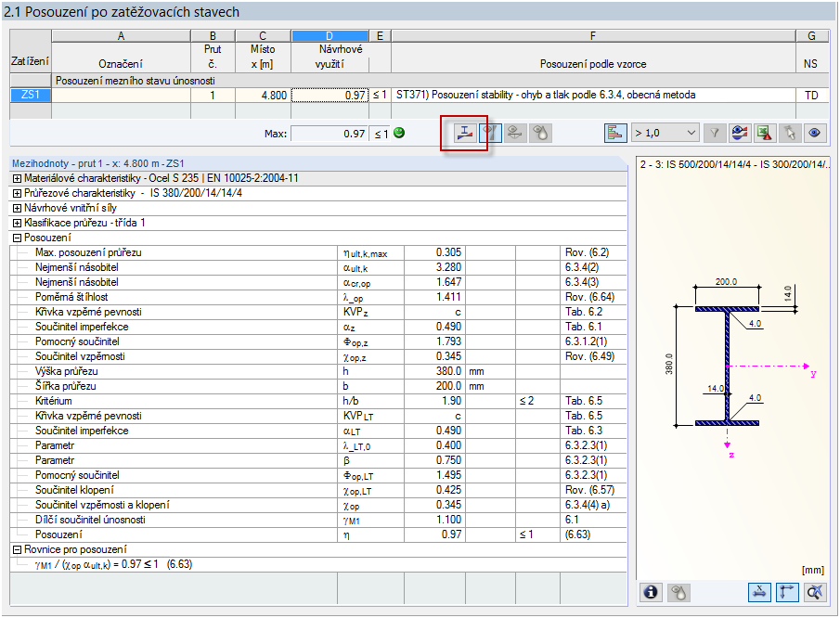
Task: Select column header B
Action: [213, 36]
